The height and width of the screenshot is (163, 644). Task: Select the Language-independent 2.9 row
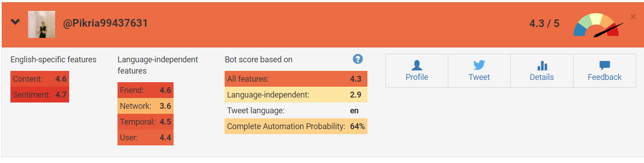click(296, 95)
